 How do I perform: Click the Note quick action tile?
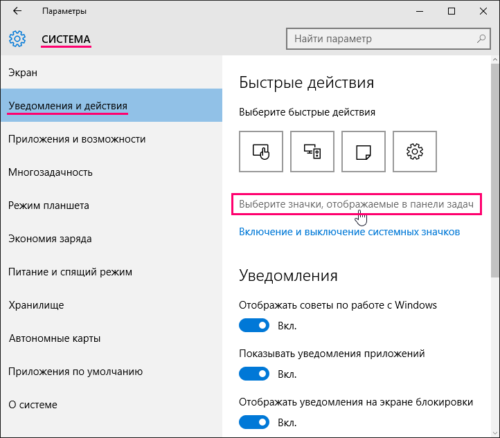[x=363, y=152]
